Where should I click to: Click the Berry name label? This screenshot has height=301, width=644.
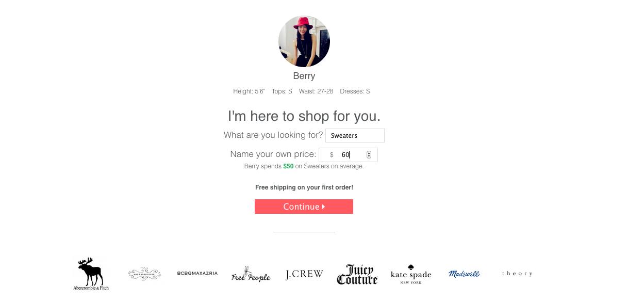(304, 76)
